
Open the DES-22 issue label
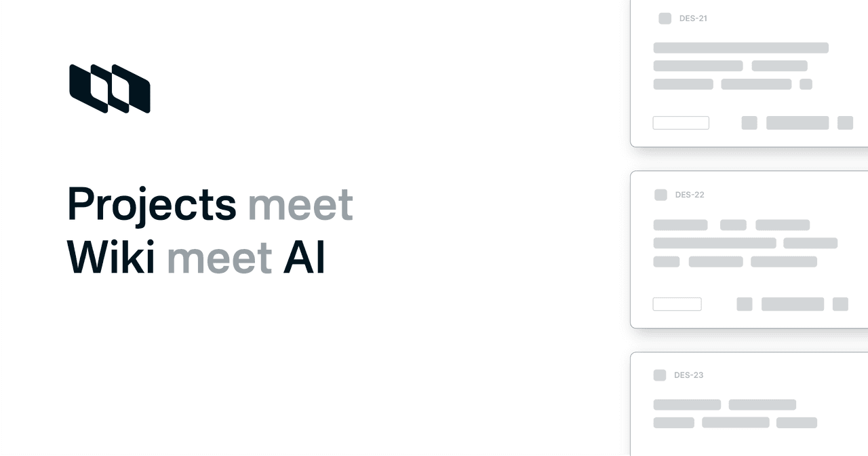(x=690, y=195)
